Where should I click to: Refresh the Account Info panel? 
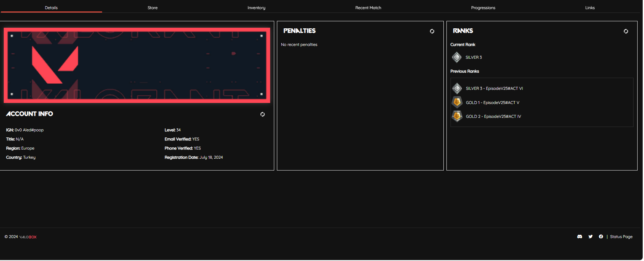[x=262, y=114]
